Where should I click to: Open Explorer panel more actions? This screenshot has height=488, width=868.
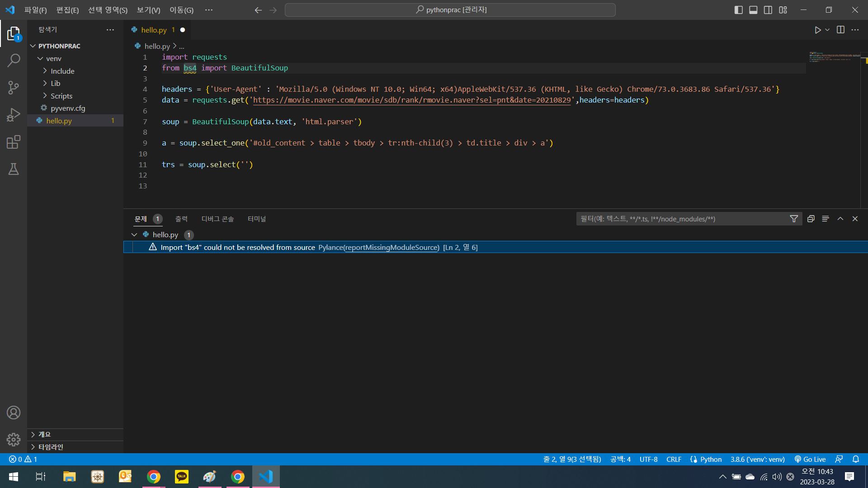tap(110, 30)
